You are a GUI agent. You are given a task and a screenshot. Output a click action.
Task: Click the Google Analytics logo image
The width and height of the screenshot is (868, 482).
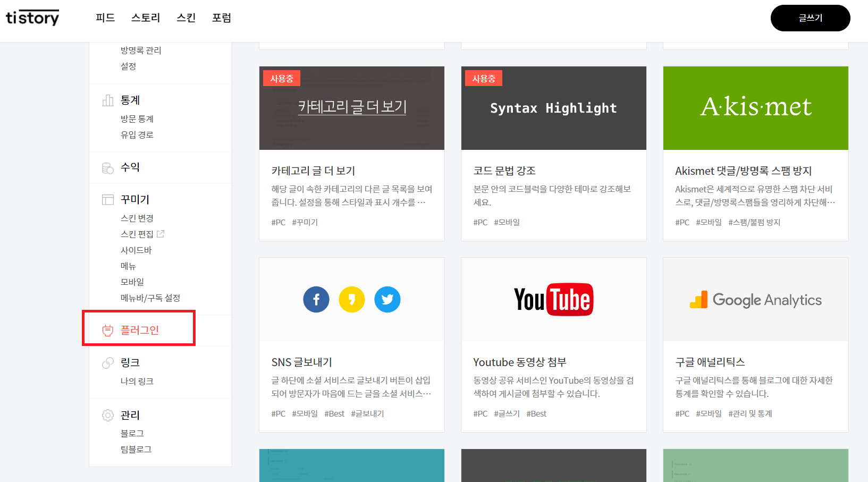tap(755, 300)
